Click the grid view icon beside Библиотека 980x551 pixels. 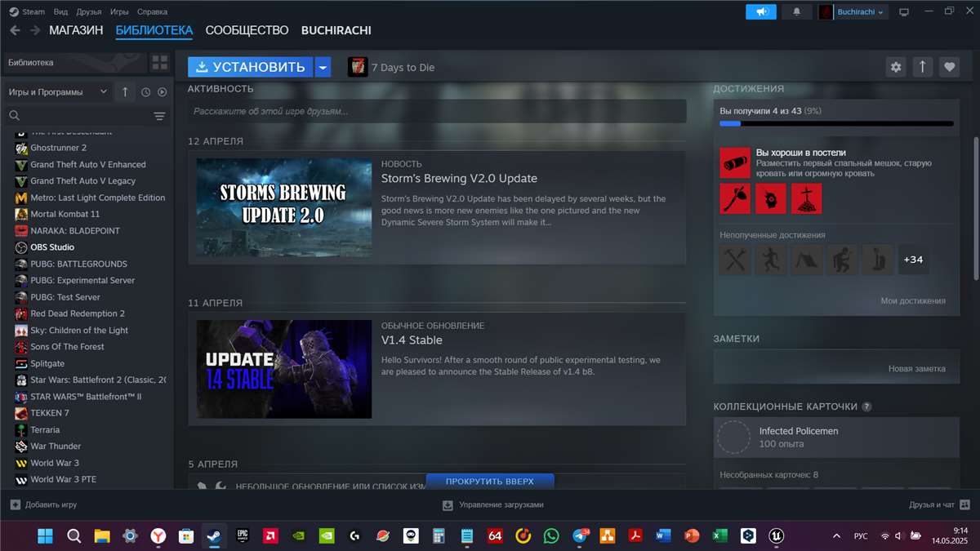click(159, 62)
